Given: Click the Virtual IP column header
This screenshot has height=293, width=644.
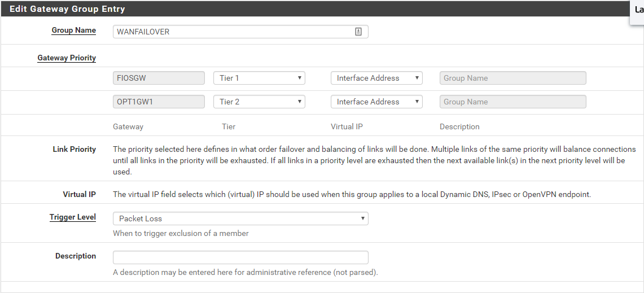Looking at the screenshot, I should (x=347, y=126).
